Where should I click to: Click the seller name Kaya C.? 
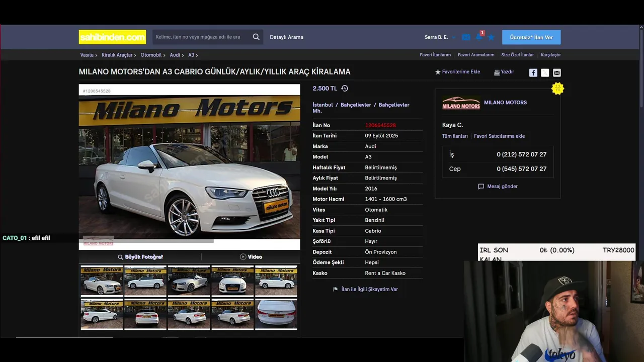[x=452, y=125]
